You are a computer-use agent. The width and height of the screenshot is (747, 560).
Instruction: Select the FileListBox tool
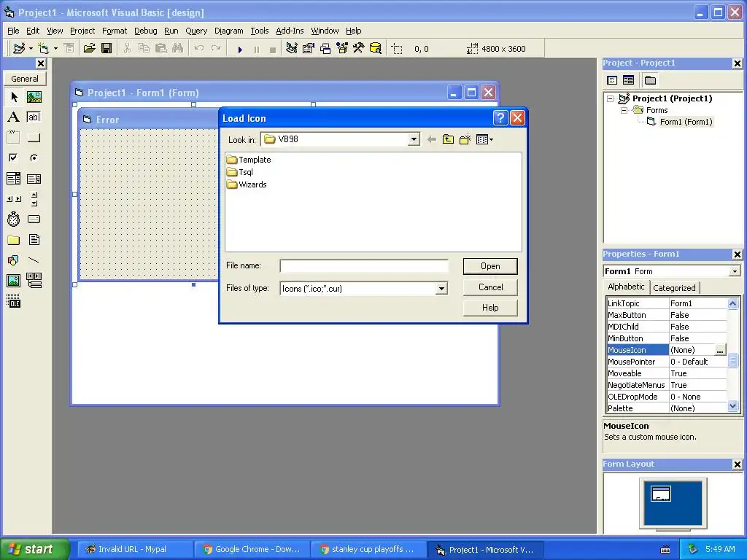coord(34,239)
